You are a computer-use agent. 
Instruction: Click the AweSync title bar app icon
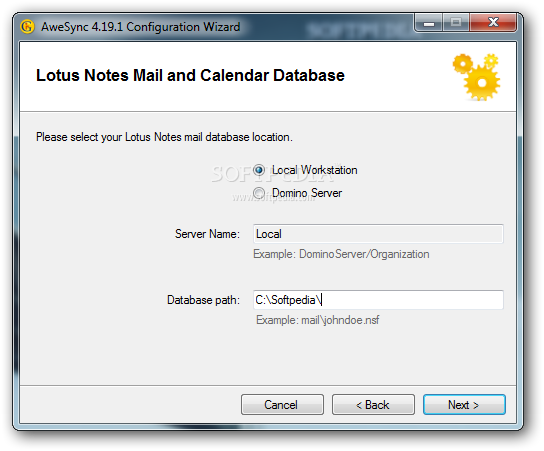click(x=27, y=27)
